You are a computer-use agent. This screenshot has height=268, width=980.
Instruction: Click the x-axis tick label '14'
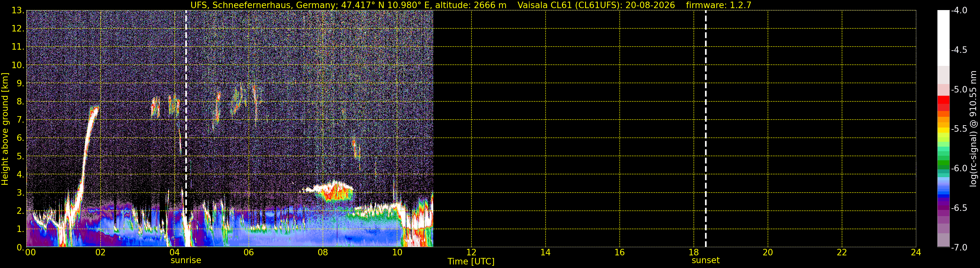pyautogui.click(x=545, y=253)
